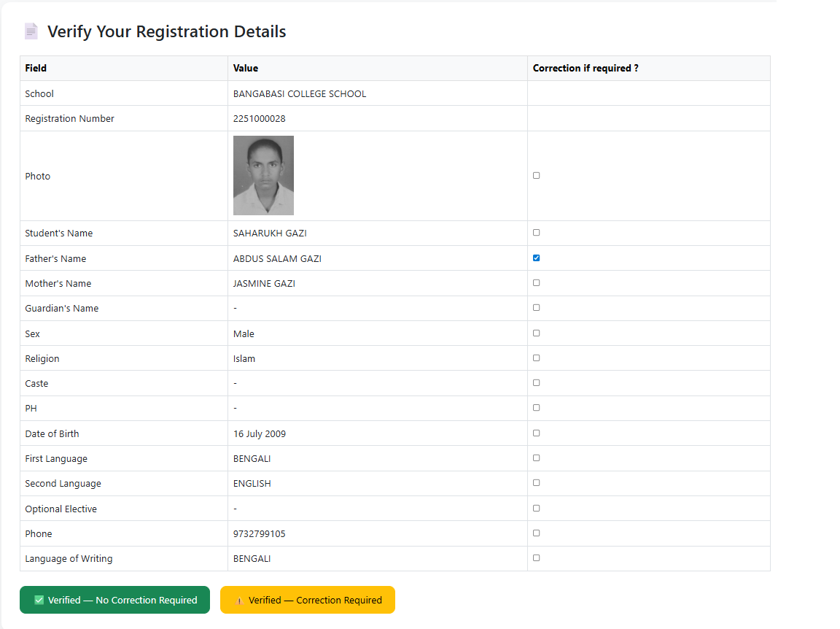Click the student name SAHARUKH GAZI
The image size is (840, 629).
pos(270,234)
